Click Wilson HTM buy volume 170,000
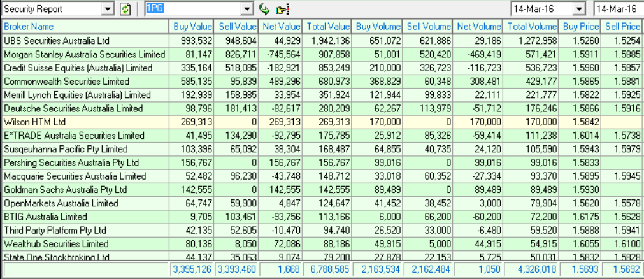Image resolution: width=644 pixels, height=279 pixels. [x=385, y=122]
